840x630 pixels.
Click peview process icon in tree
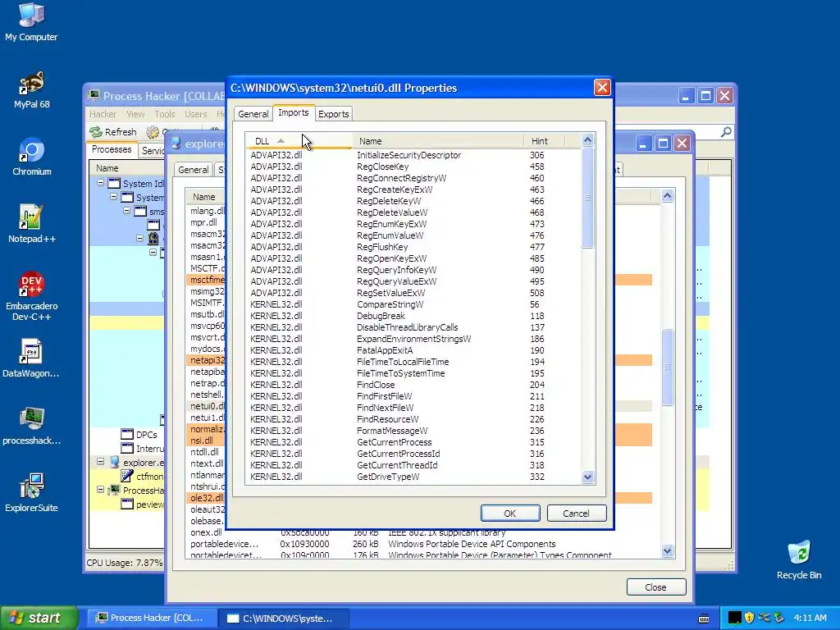point(127,504)
